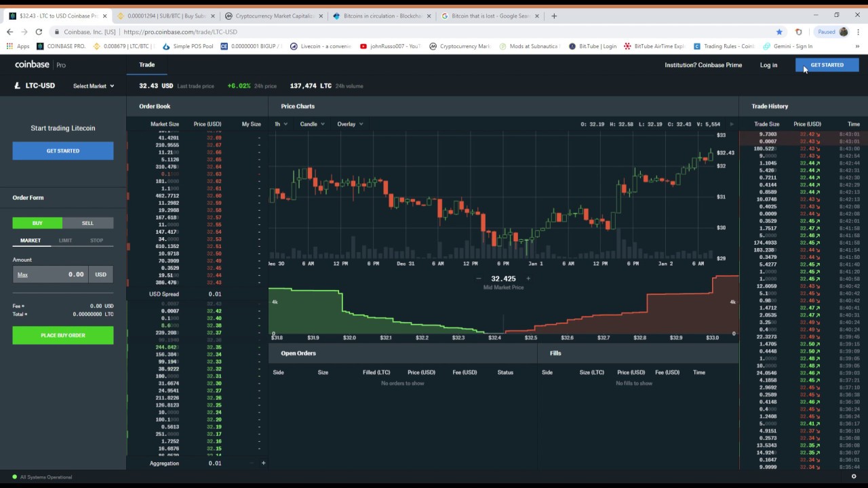This screenshot has height=488, width=868.
Task: Open Chrome three-dot menu
Action: [858, 32]
